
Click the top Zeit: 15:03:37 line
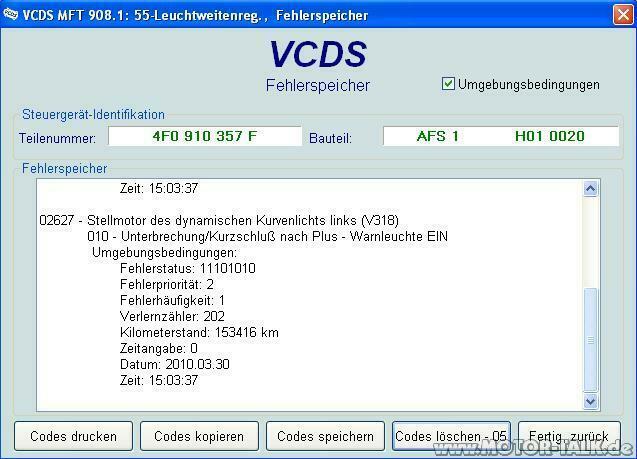coord(159,188)
